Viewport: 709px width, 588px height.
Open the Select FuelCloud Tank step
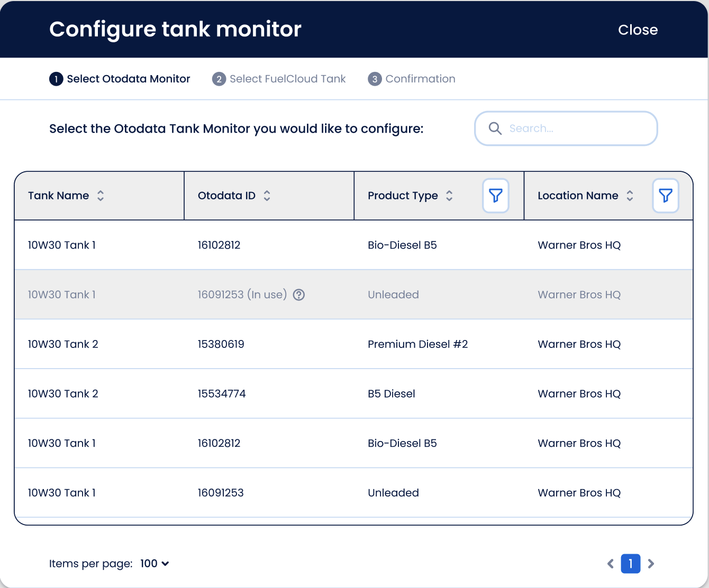coord(279,79)
